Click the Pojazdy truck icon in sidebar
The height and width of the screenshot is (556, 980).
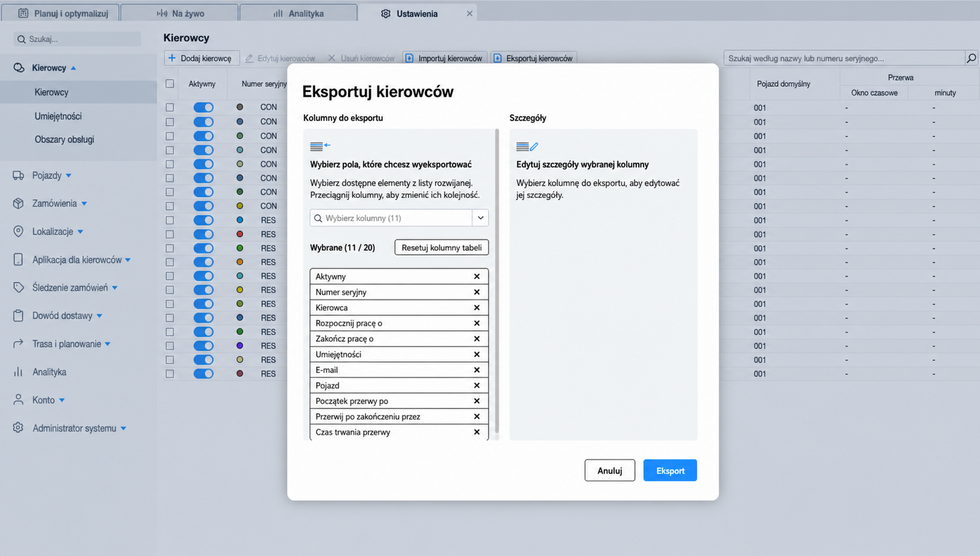(18, 175)
